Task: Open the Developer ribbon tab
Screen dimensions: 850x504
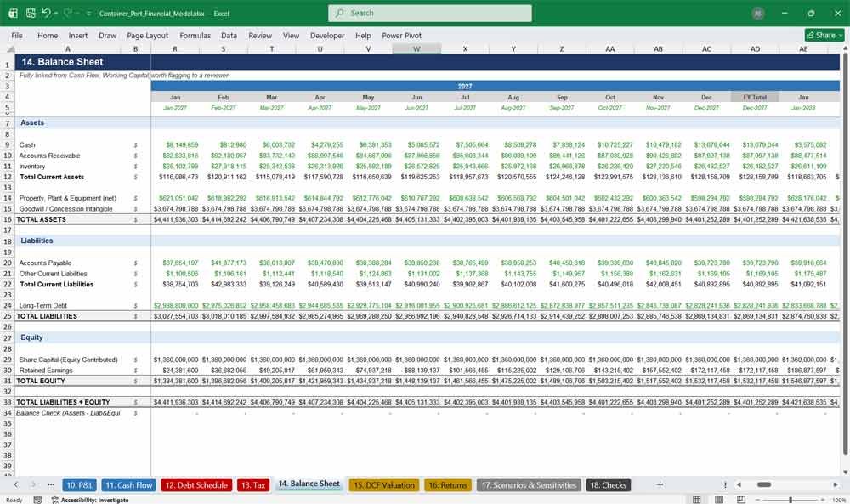Action: [327, 35]
